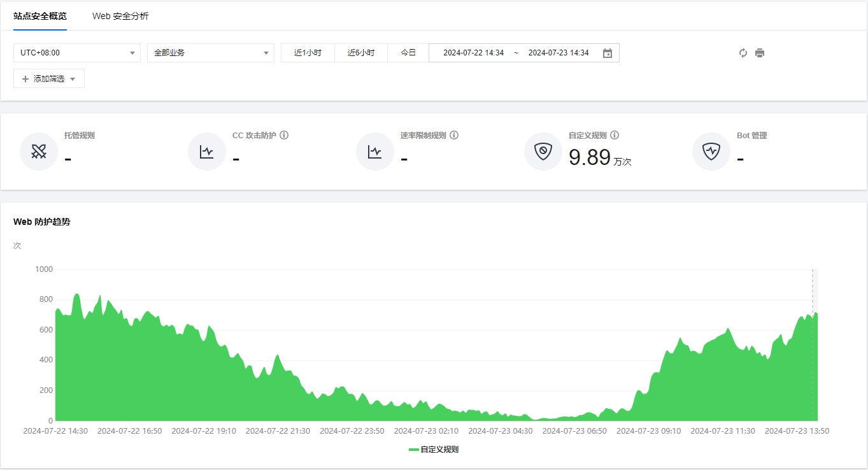
Task: Switch to the Web 安全分析 tab
Action: (x=120, y=16)
